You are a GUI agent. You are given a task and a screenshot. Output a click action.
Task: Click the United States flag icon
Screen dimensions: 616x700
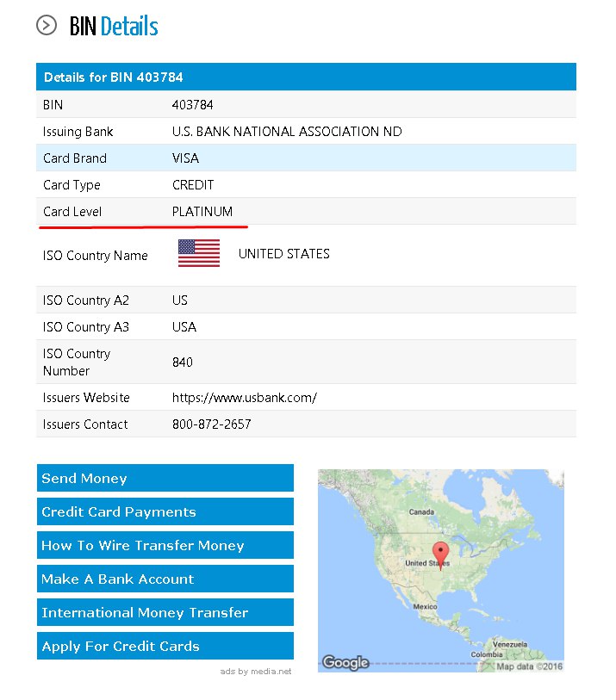tap(199, 253)
